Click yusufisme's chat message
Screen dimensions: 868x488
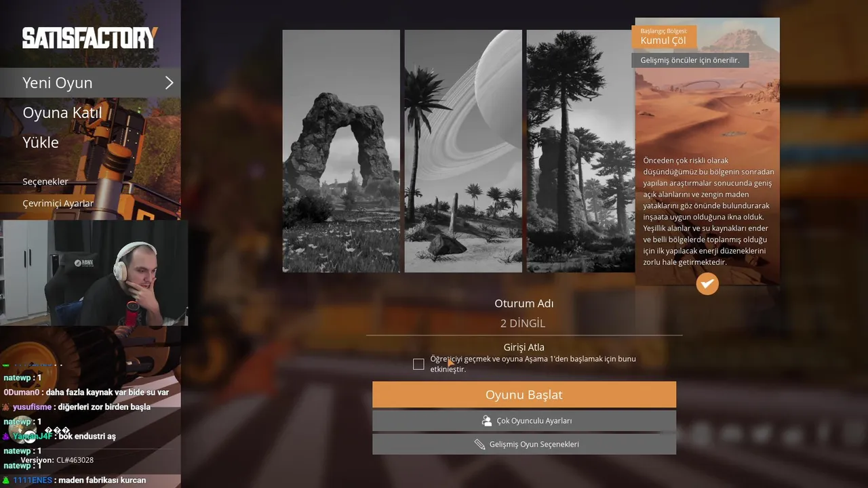(76, 407)
